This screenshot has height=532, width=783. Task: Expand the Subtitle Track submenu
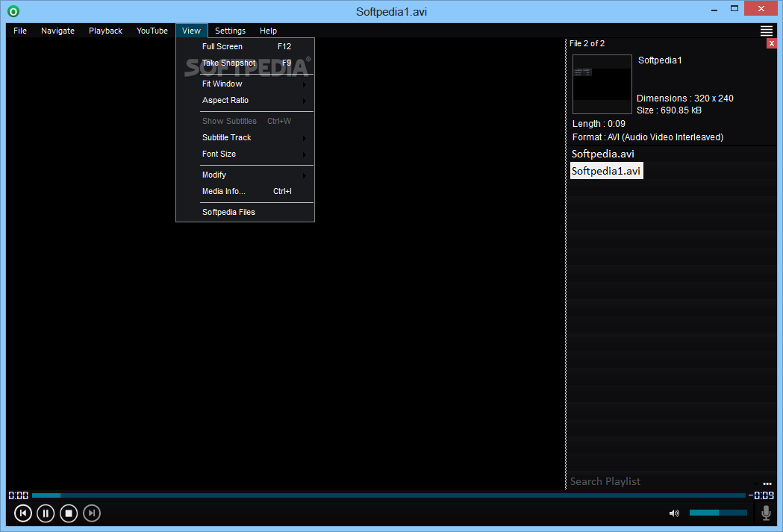tap(245, 137)
